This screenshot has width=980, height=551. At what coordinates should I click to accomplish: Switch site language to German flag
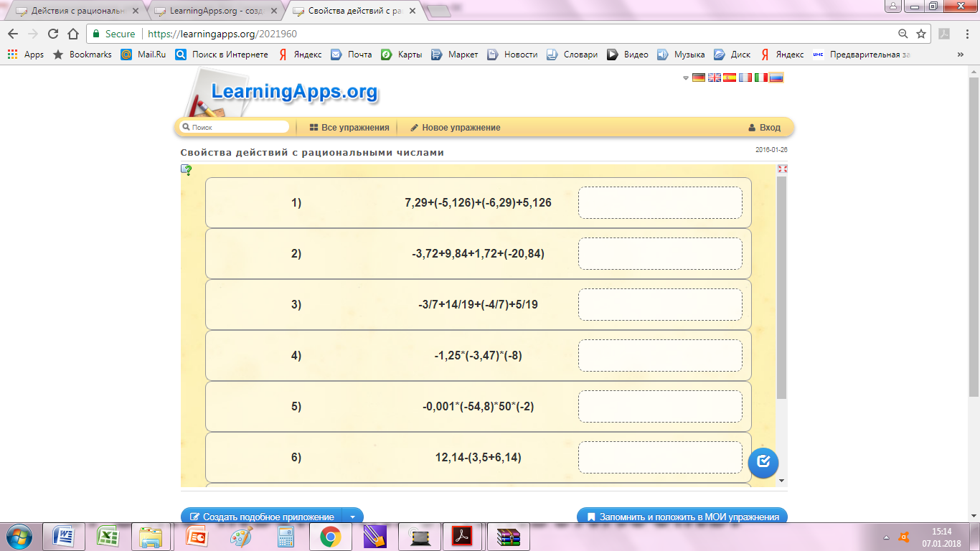coord(698,77)
